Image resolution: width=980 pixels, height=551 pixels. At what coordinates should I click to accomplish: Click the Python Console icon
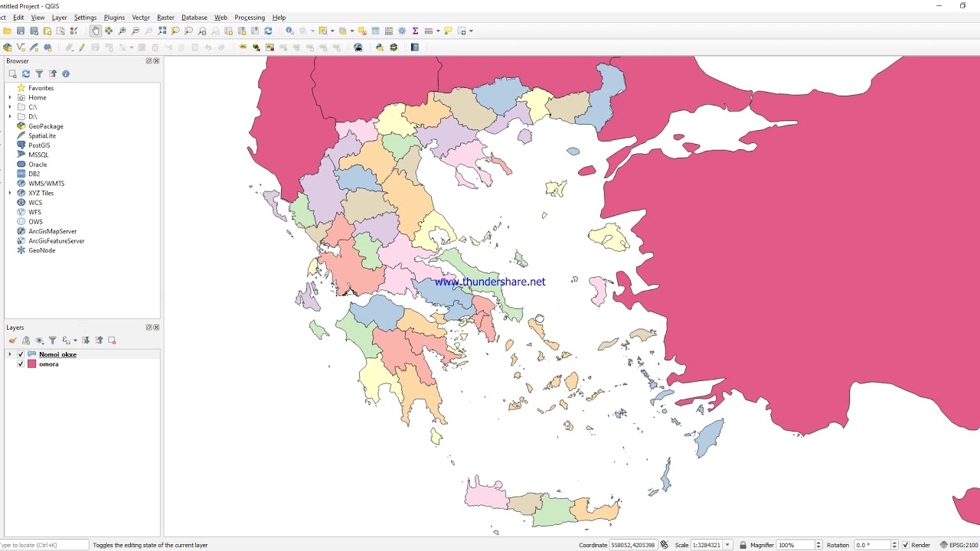(x=379, y=47)
